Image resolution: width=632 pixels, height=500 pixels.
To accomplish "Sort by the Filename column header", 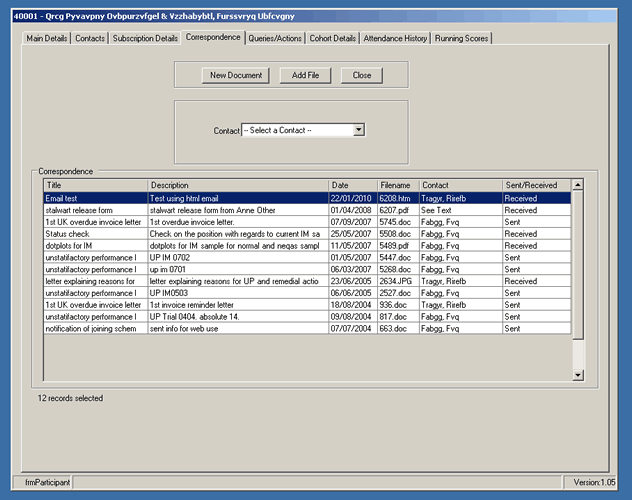I will (398, 185).
